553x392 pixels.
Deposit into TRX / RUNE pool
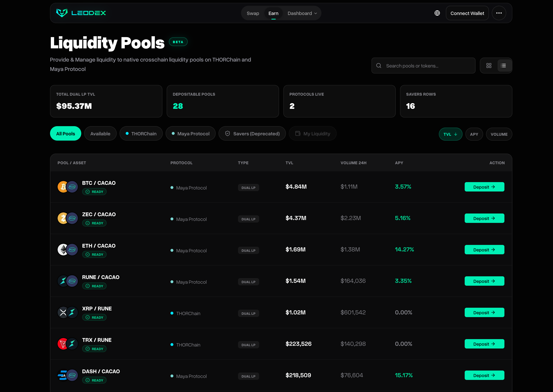484,344
